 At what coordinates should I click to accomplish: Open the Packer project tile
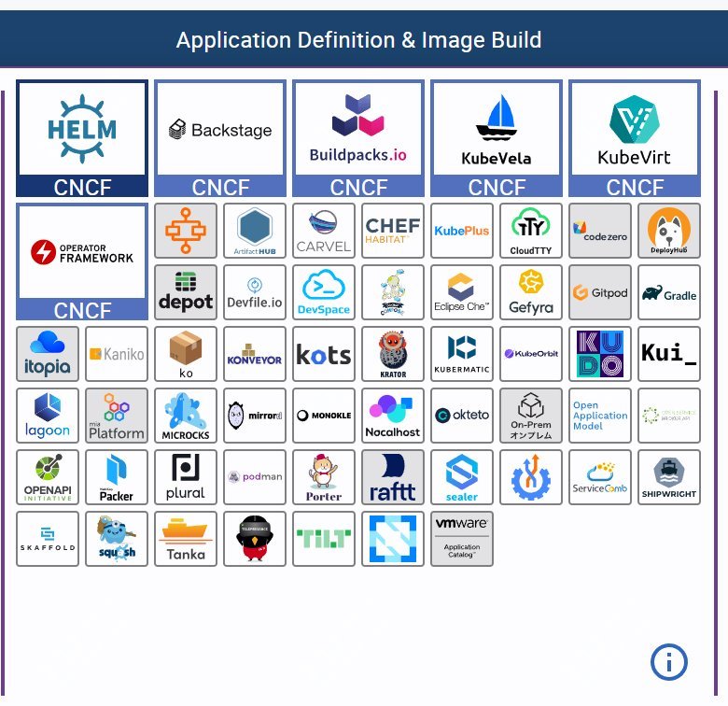click(x=117, y=477)
